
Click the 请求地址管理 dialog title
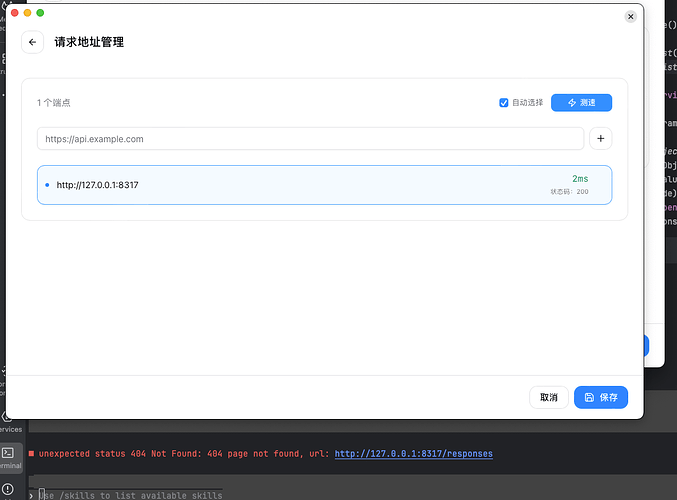coord(89,42)
